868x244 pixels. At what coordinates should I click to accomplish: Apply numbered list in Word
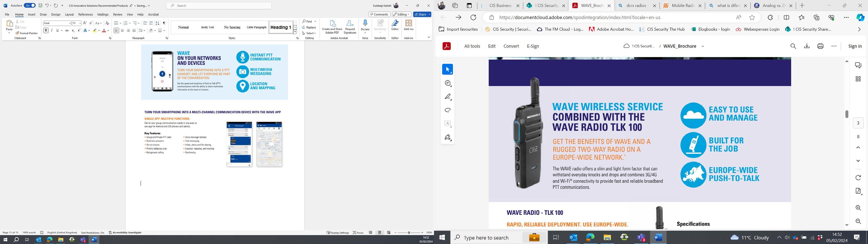pos(125,23)
